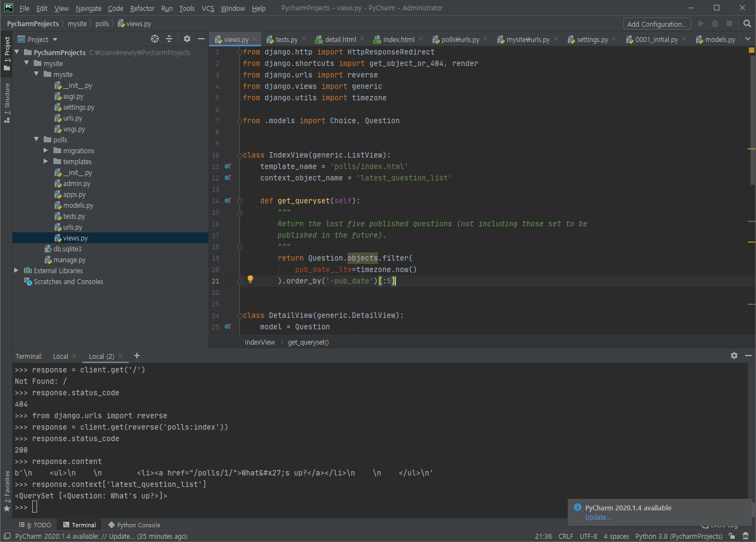The height and width of the screenshot is (542, 756).
Task: Click the Collapse All icon in Project panel
Action: (169, 39)
